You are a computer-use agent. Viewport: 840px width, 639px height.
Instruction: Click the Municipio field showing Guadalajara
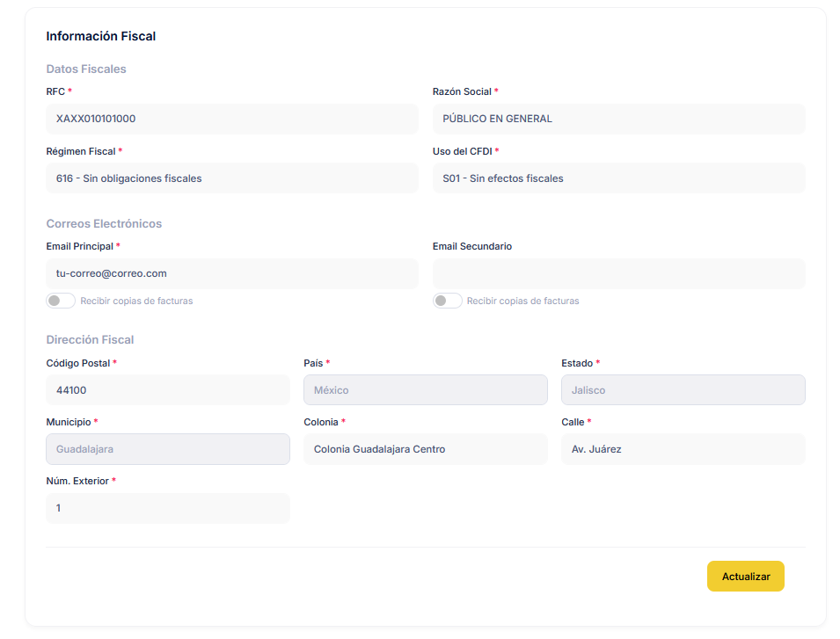167,449
